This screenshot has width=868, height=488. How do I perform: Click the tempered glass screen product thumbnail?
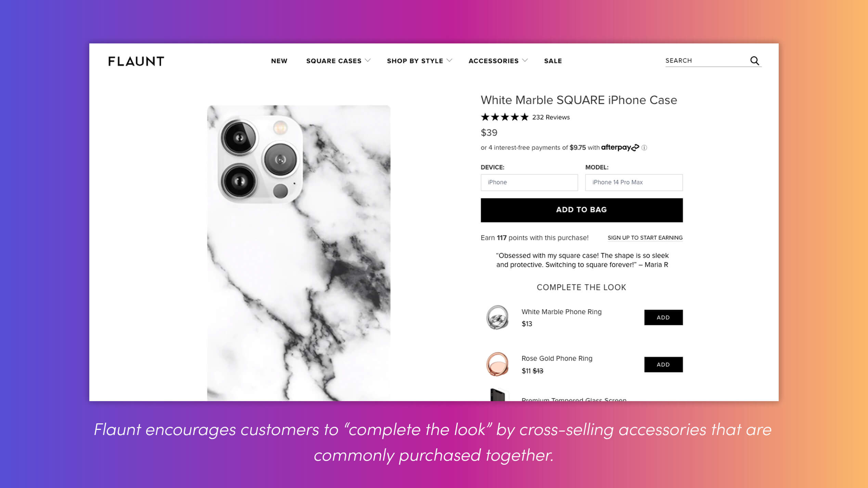(x=497, y=395)
